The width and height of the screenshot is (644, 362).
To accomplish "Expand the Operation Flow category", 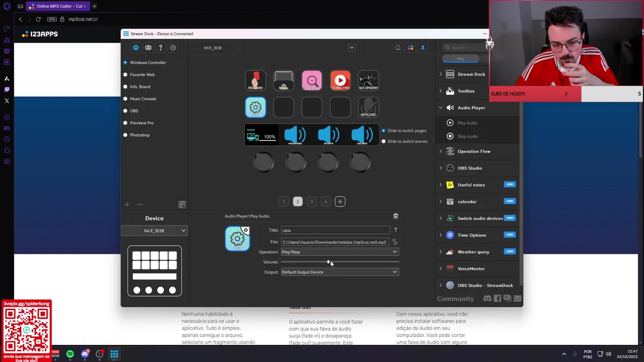I will click(441, 151).
